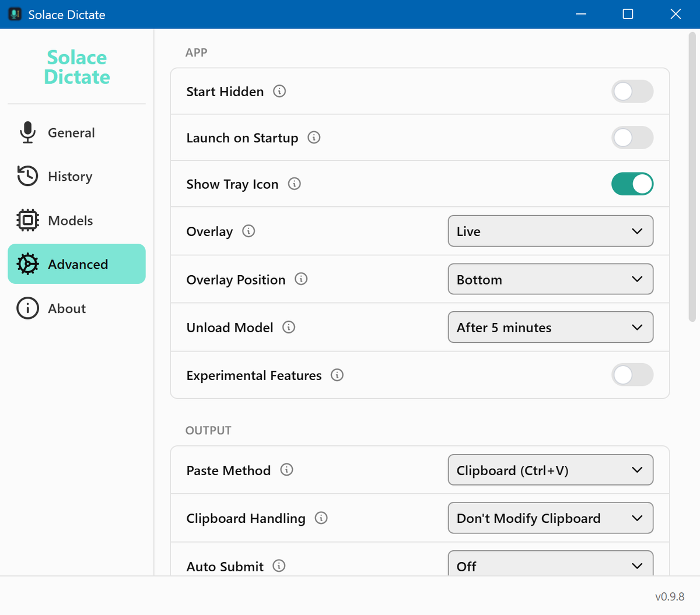Open Unload Model dropdown showing After 5 minutes
700x615 pixels.
tap(551, 327)
